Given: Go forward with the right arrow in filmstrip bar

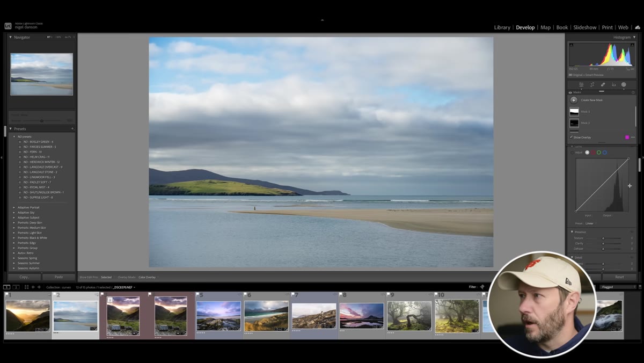Looking at the screenshot, I should tap(39, 287).
